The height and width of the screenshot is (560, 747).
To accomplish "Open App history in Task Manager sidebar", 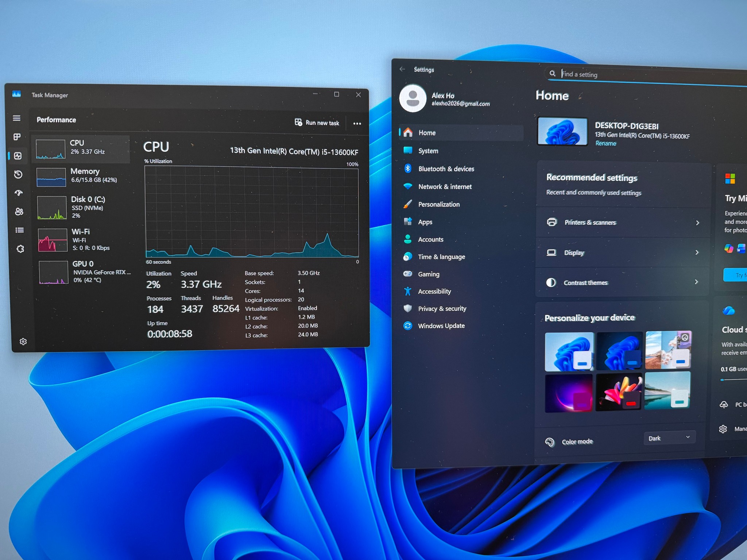I will (x=18, y=174).
